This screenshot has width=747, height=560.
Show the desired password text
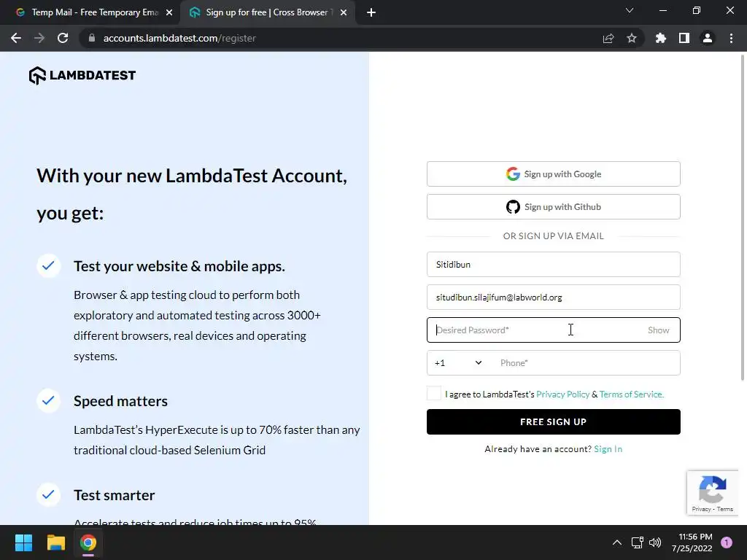point(658,330)
